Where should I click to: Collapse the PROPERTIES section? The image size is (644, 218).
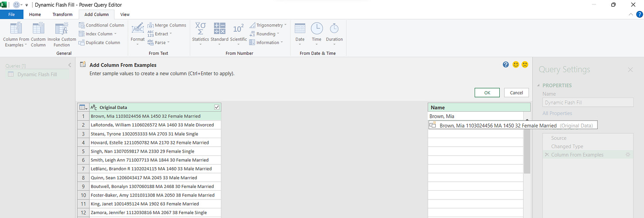pos(539,86)
